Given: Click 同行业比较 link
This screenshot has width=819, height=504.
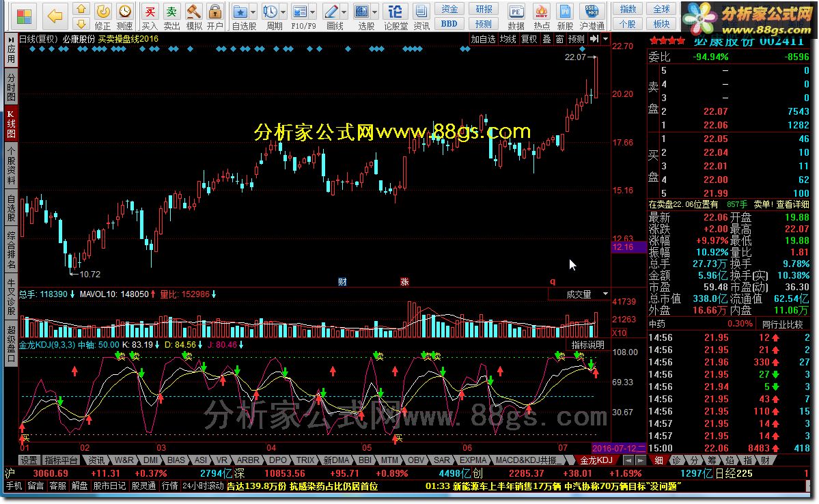Looking at the screenshot, I should pos(782,324).
